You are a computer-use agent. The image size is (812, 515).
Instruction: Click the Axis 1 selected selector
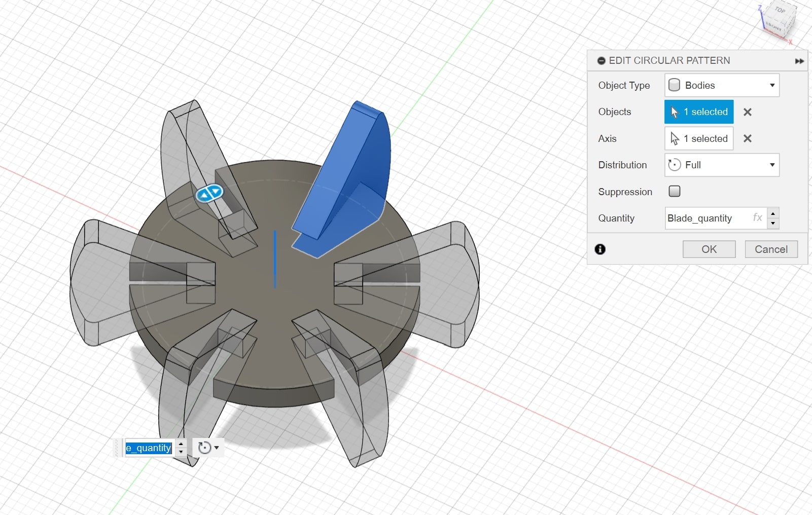point(699,138)
